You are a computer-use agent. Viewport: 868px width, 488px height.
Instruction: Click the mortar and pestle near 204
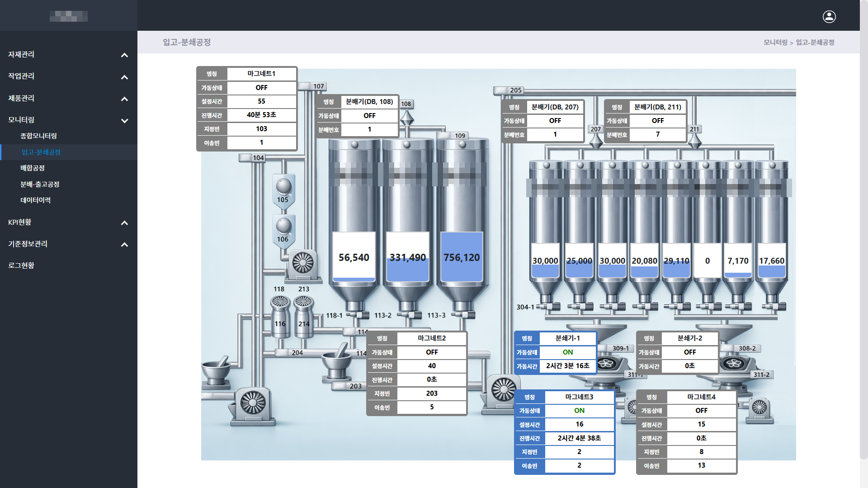(x=337, y=363)
